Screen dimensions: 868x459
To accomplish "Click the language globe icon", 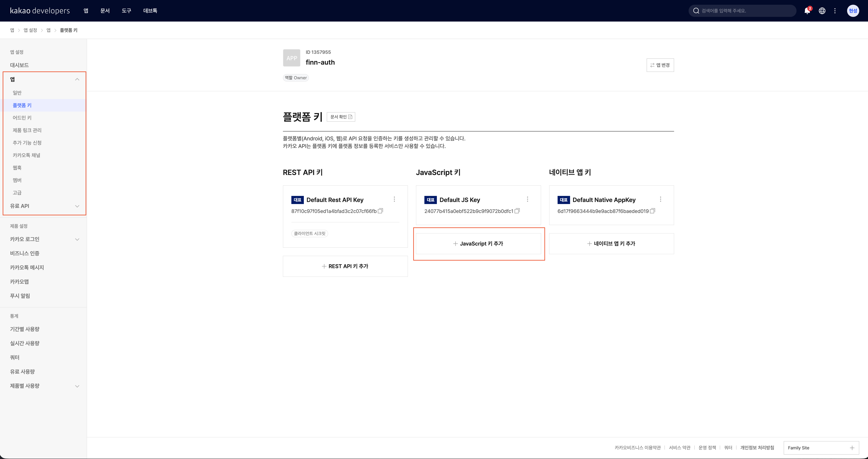I will tap(822, 11).
